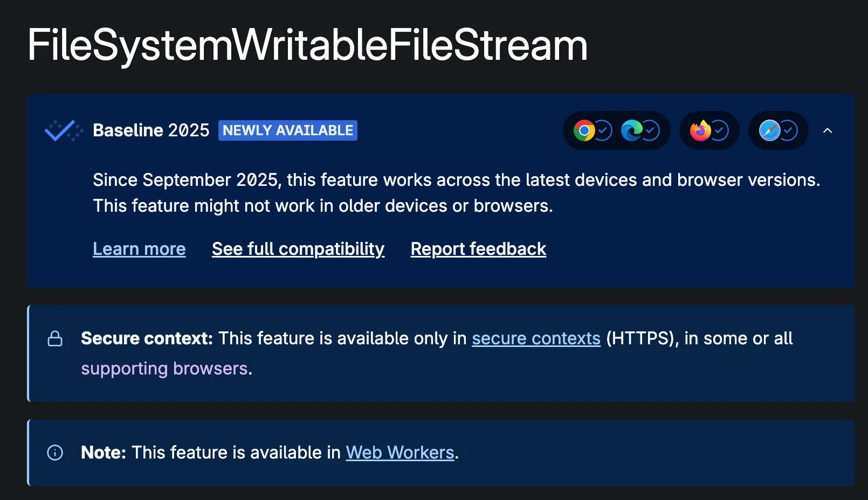
Task: Click the NEWLY AVAILABLE badge
Action: pos(288,130)
